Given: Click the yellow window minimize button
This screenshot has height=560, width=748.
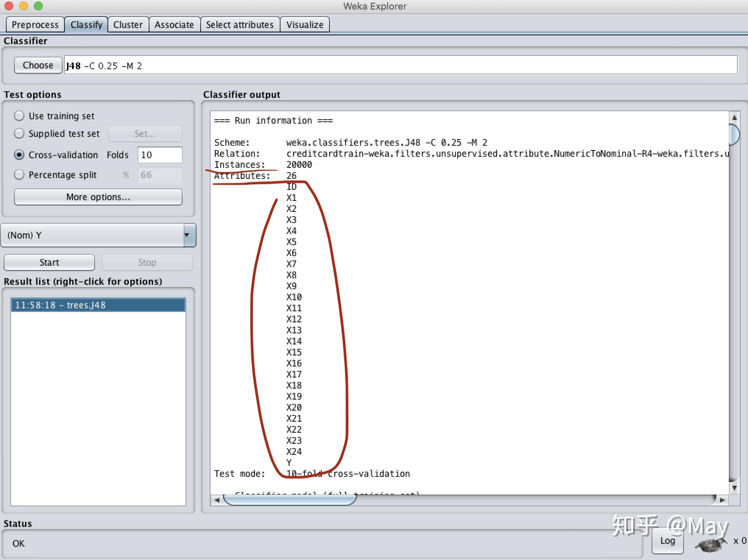Looking at the screenshot, I should 24,6.
